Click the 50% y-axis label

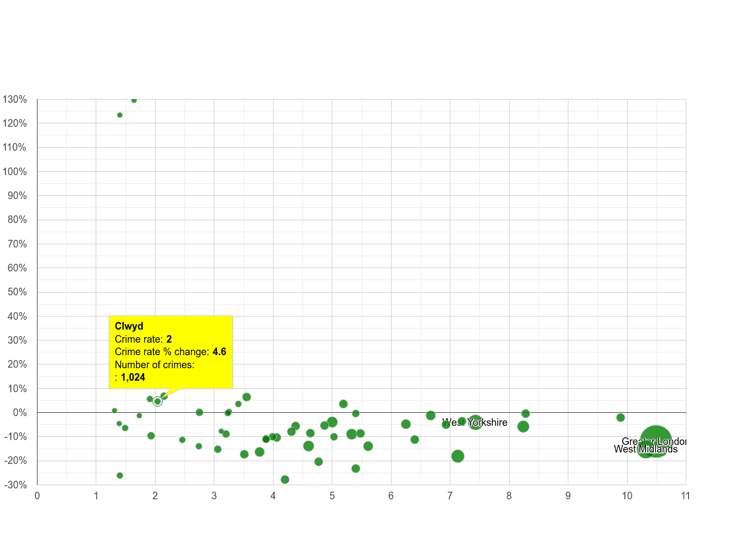(17, 292)
